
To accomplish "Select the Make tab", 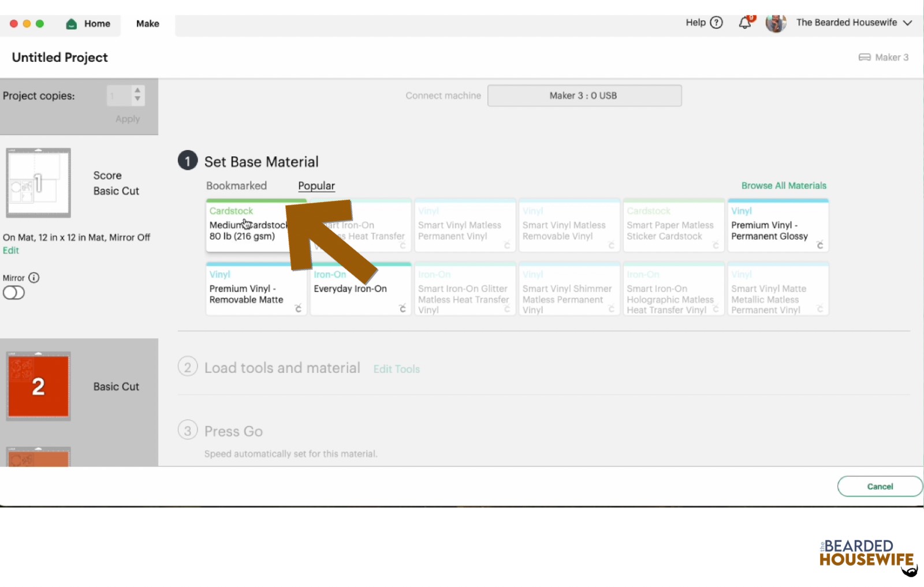I will point(147,24).
